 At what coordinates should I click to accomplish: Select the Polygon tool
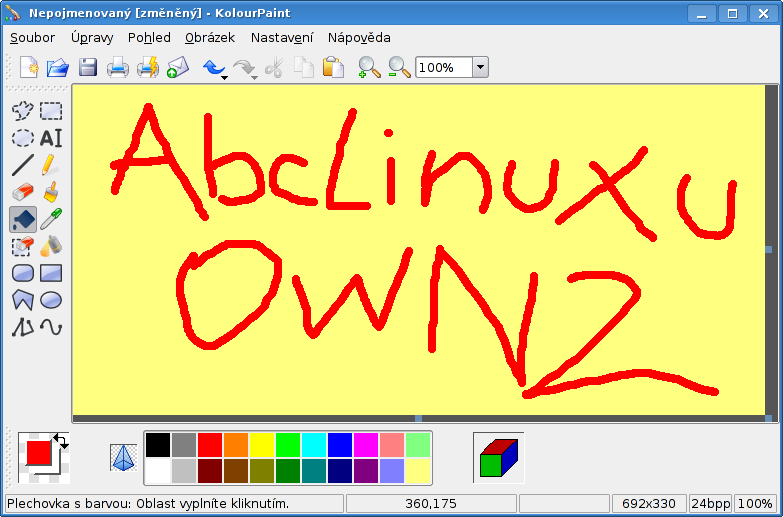(x=22, y=300)
